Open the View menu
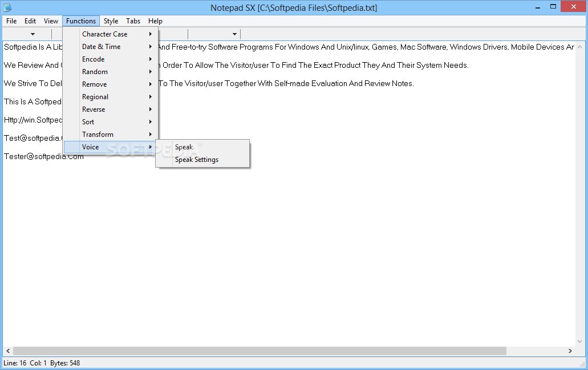This screenshot has width=588, height=370. point(51,21)
